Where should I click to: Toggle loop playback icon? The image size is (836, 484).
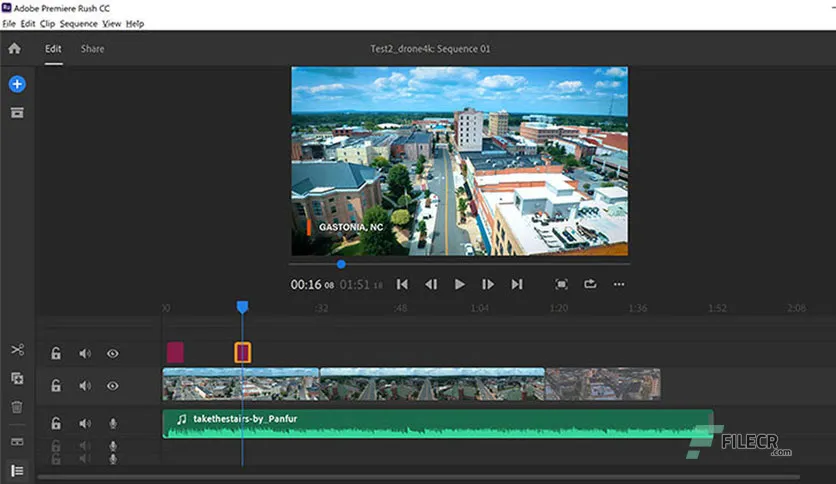[x=590, y=284]
